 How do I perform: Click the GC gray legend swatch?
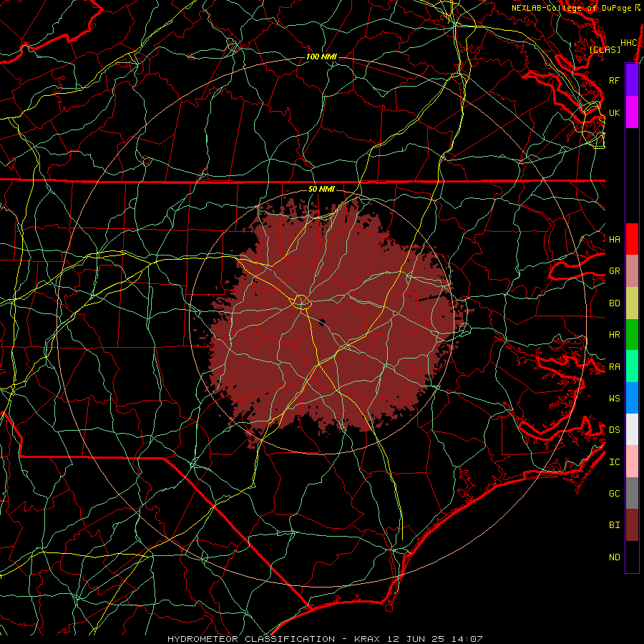point(632,493)
